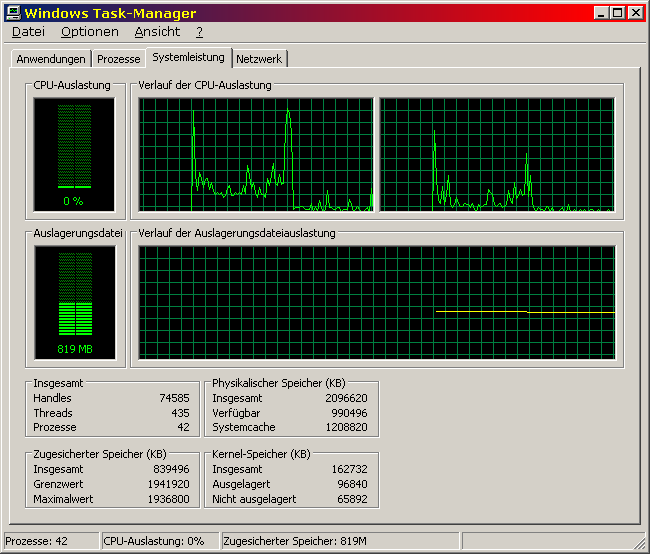Click the Prozesse value 42 under Insgesamt
The height and width of the screenshot is (554, 650).
[x=183, y=427]
